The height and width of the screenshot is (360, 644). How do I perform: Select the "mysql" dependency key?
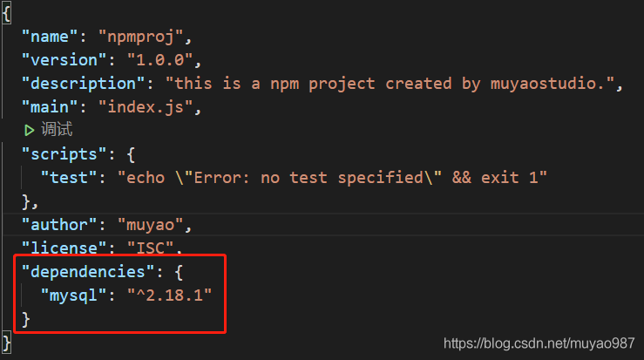pos(73,295)
